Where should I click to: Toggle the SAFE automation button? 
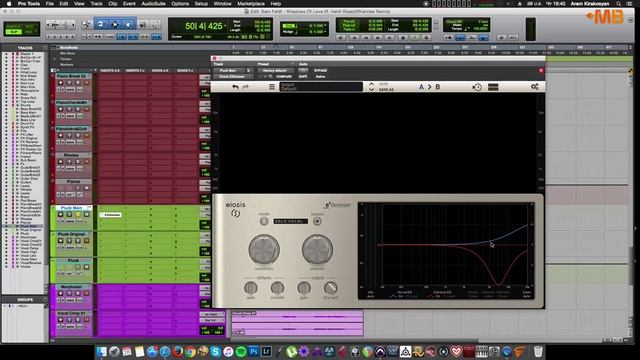303,76
